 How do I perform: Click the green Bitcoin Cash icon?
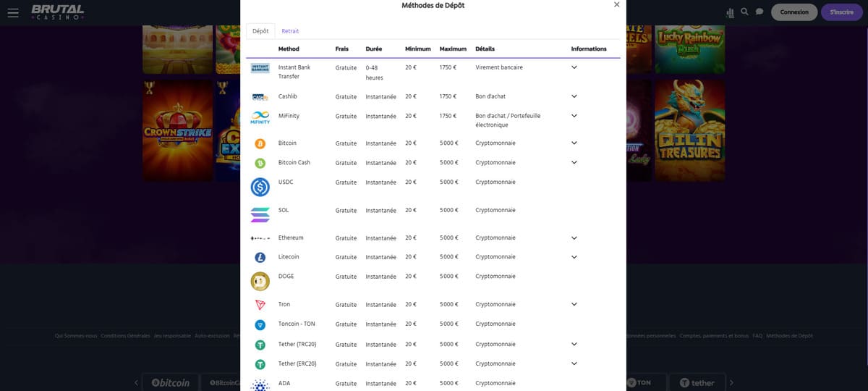click(260, 164)
